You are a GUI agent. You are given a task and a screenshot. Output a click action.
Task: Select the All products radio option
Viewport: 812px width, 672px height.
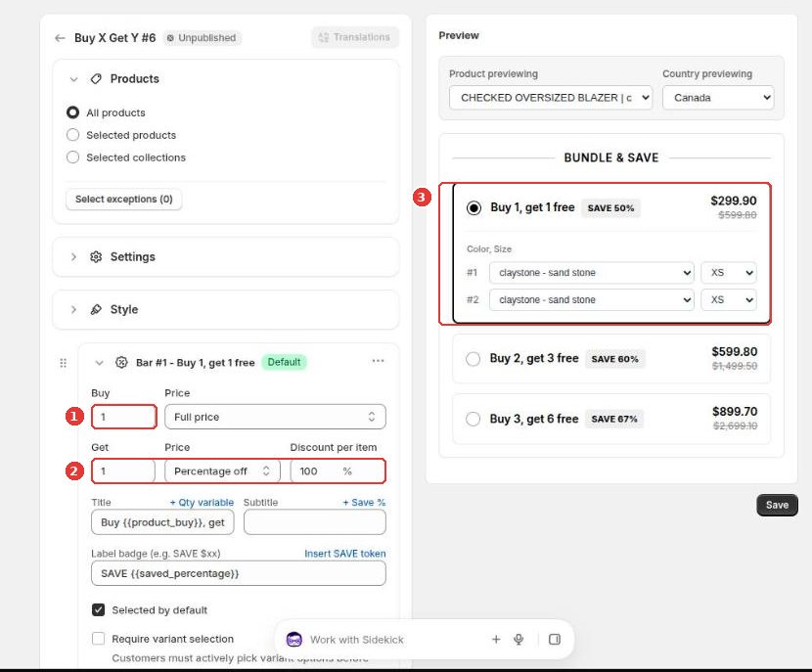(73, 112)
